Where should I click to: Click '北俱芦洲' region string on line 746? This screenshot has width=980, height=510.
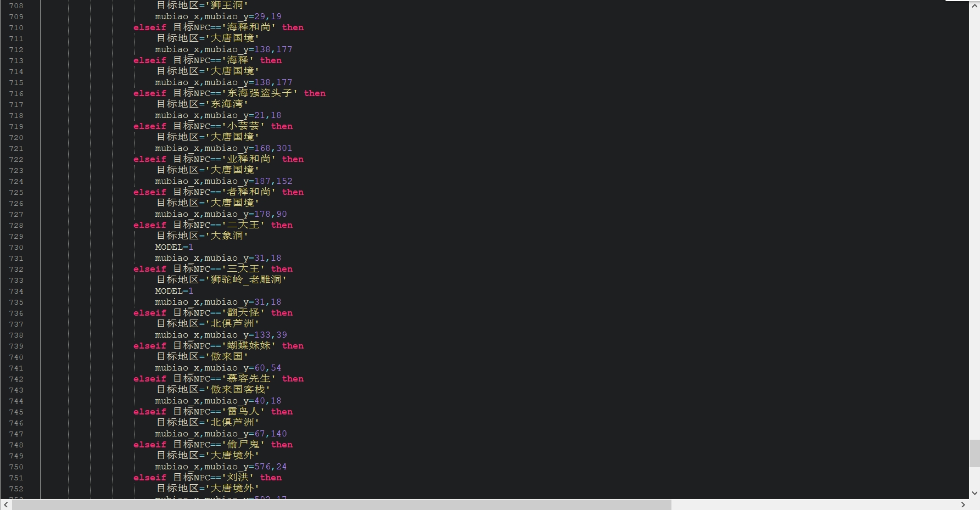coord(232,423)
